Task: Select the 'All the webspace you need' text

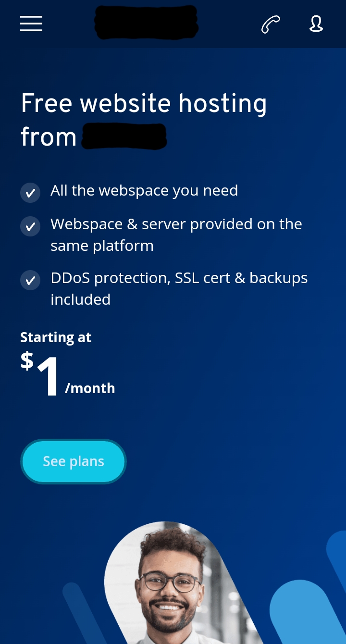Action: [144, 191]
